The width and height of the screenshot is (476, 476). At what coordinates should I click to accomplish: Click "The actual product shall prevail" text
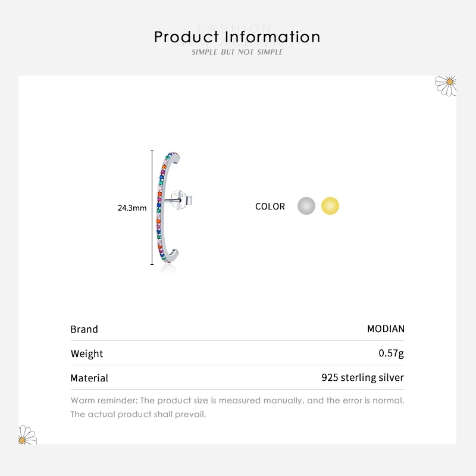click(138, 414)
